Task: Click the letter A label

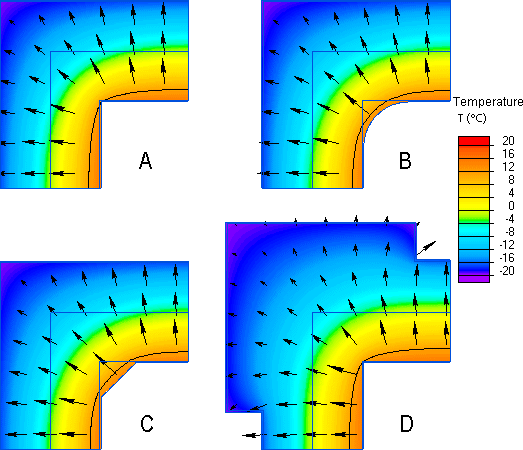Action: [145, 161]
